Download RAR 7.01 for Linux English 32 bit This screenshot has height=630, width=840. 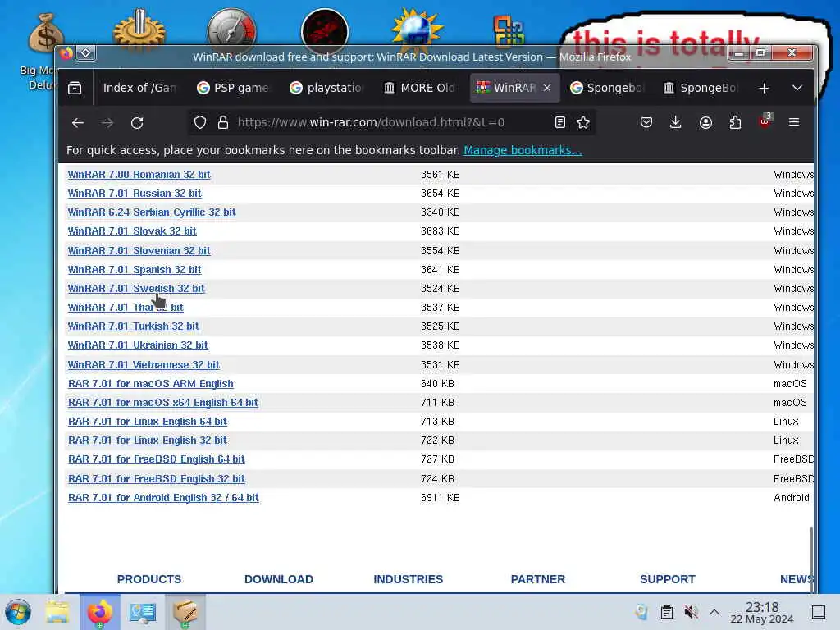tap(148, 441)
